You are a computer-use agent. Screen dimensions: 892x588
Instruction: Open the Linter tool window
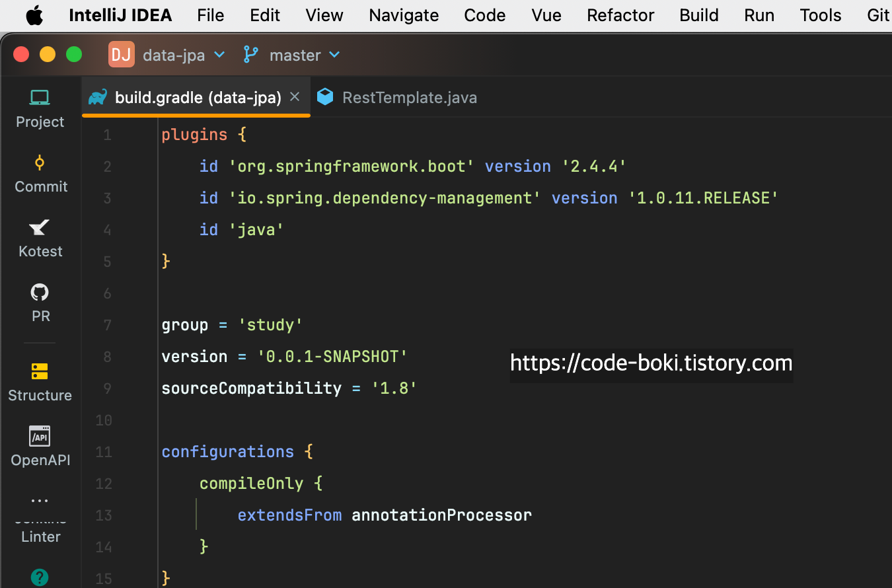[x=40, y=536]
